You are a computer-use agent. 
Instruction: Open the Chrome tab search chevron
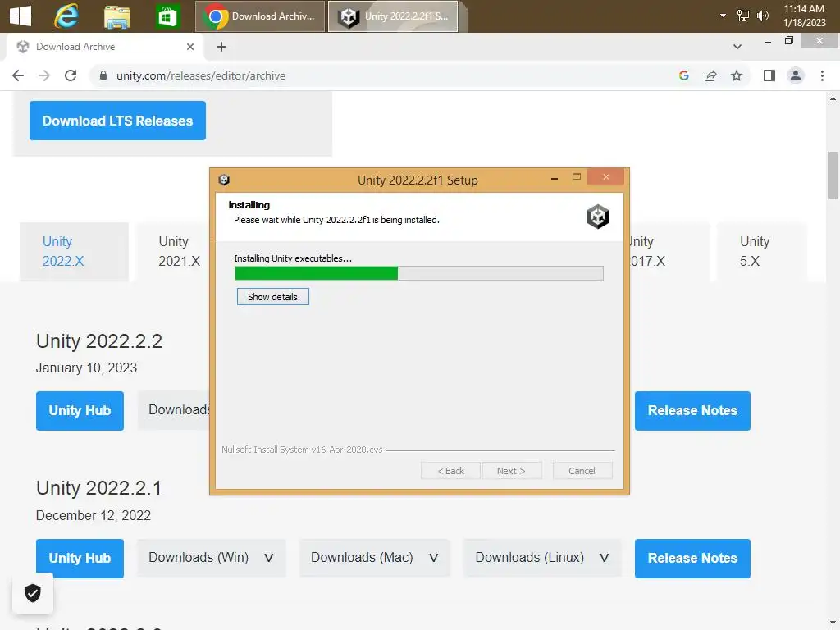coord(737,47)
